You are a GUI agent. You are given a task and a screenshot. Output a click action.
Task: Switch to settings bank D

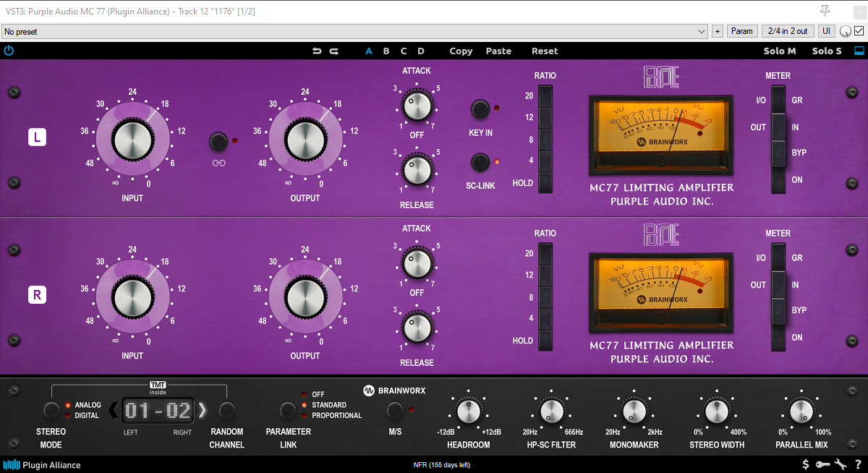(x=421, y=51)
